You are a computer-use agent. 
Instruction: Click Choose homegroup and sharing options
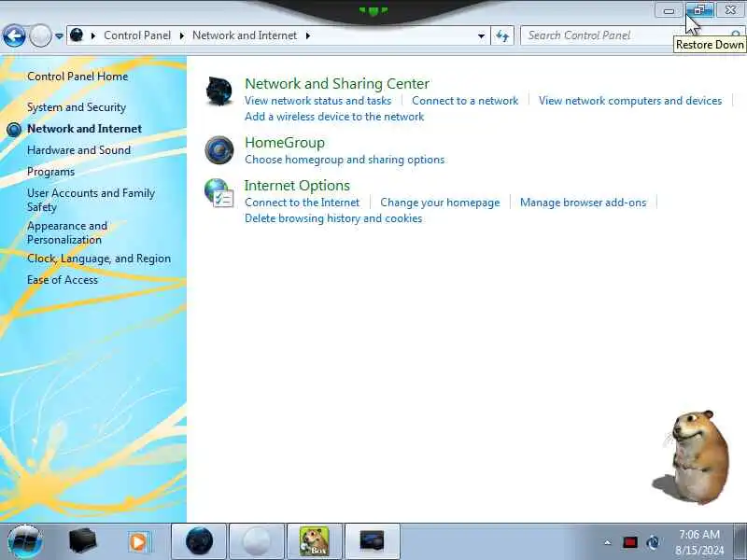tap(345, 160)
